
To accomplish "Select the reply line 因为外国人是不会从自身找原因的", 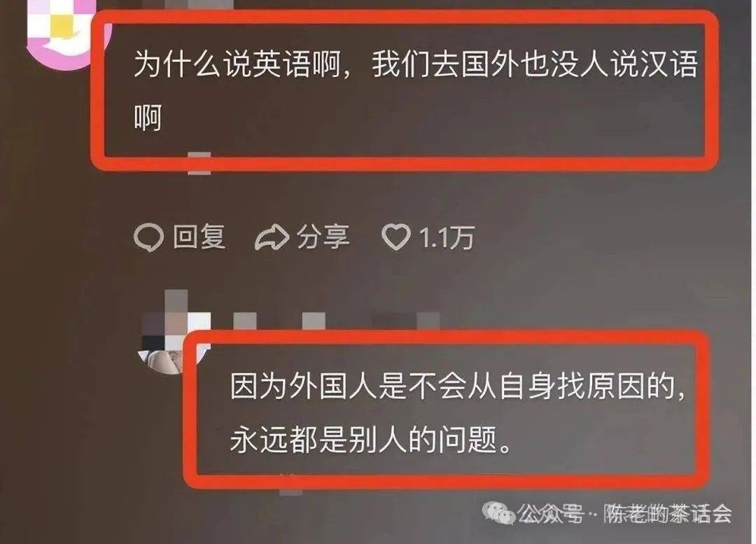I will pos(458,386).
